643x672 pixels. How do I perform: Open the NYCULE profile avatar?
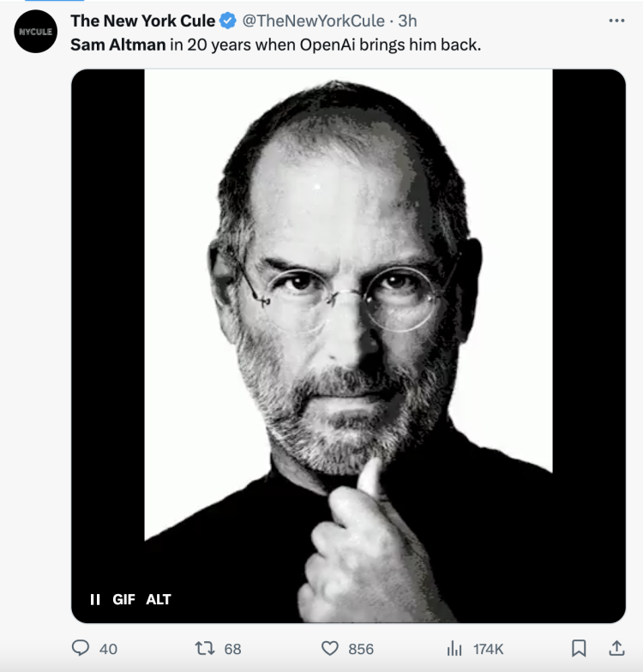click(x=35, y=32)
